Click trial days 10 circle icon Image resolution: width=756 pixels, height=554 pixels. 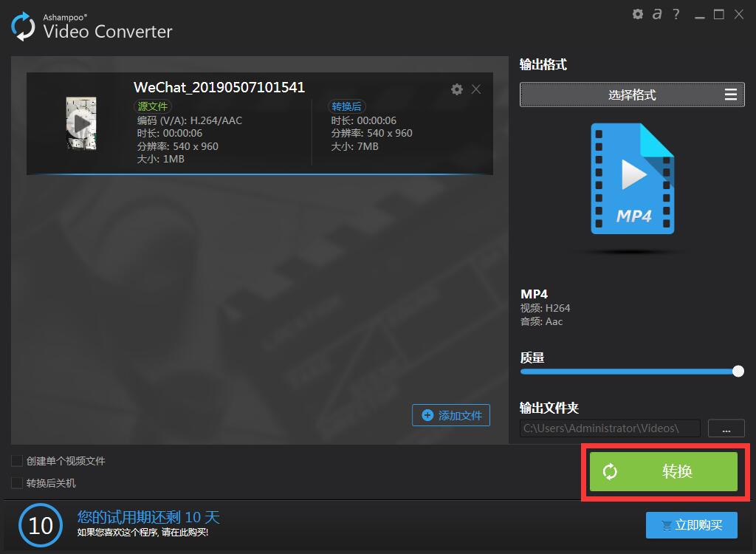tap(41, 525)
